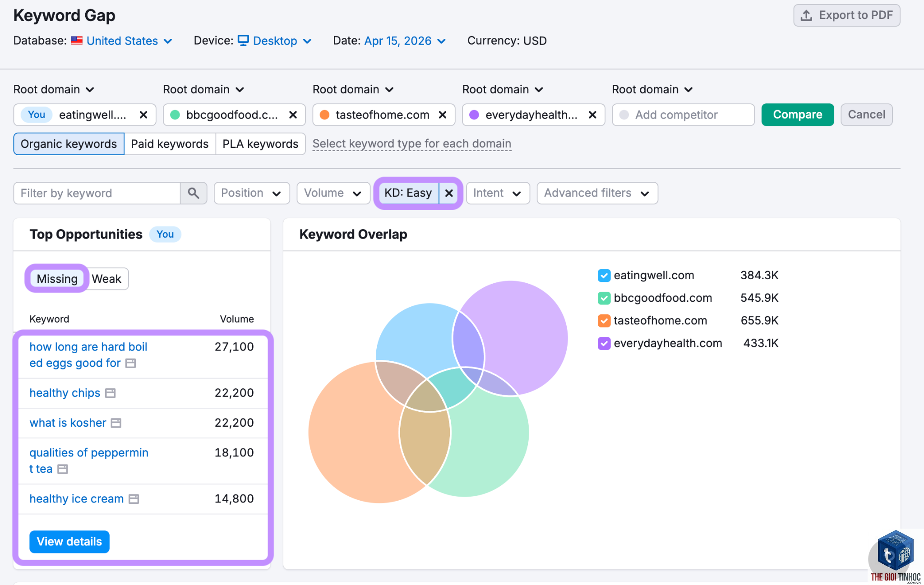This screenshot has height=585, width=924.
Task: Click the 655.9K tasteofhome keyword count
Action: coord(760,321)
